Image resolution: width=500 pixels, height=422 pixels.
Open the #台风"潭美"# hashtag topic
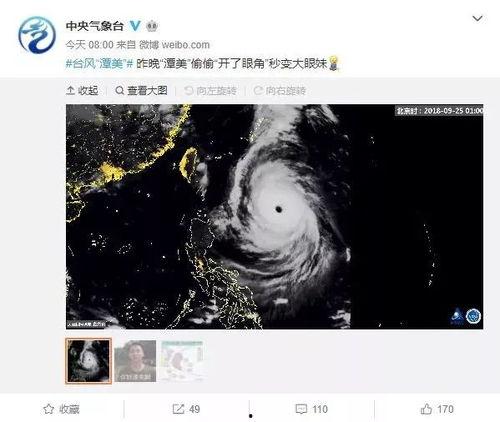tap(99, 63)
